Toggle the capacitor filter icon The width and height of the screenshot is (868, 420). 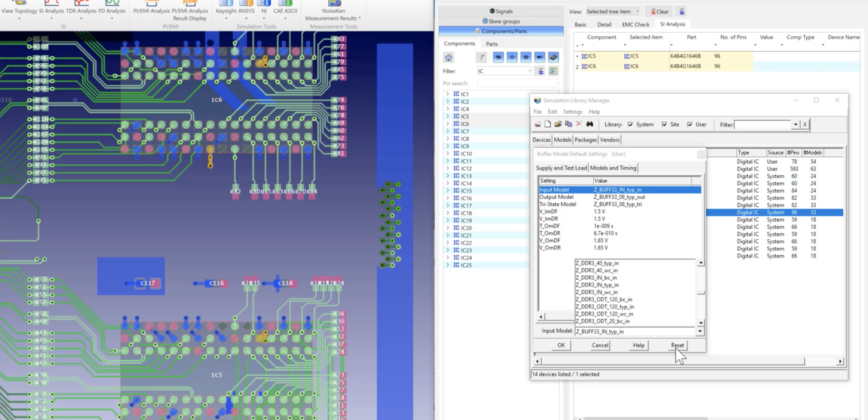[x=512, y=57]
